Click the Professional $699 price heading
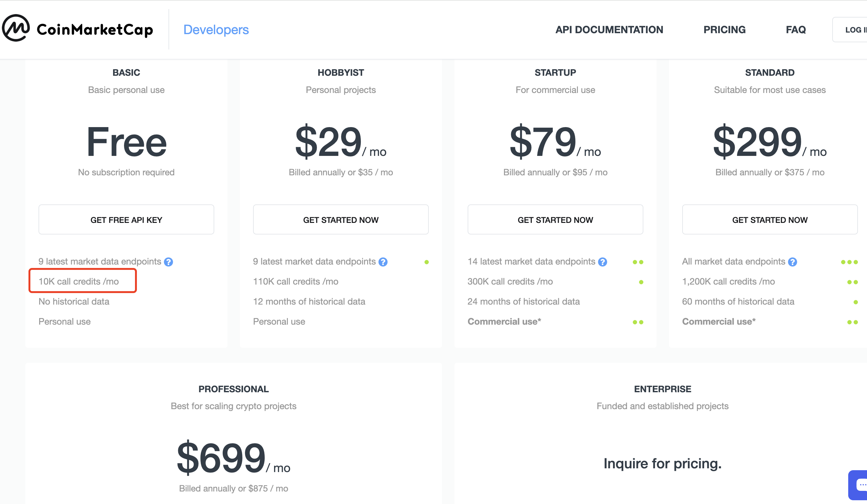The height and width of the screenshot is (504, 867). [221, 457]
